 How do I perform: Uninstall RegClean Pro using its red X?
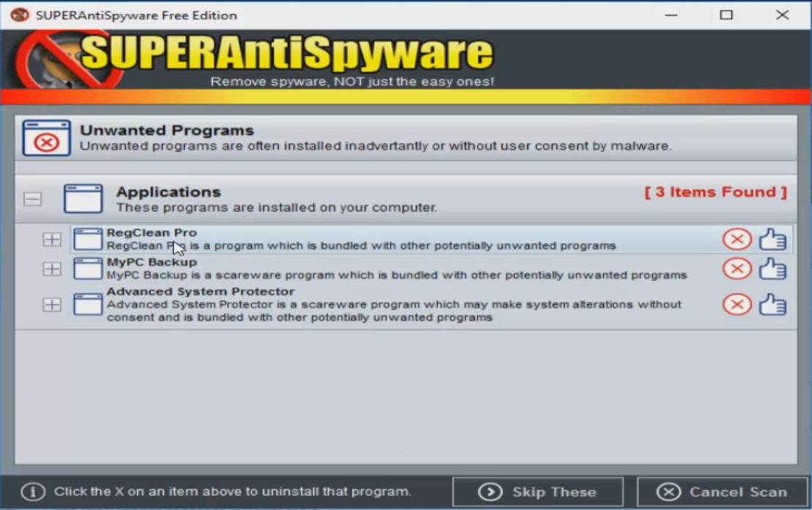pyautogui.click(x=737, y=239)
